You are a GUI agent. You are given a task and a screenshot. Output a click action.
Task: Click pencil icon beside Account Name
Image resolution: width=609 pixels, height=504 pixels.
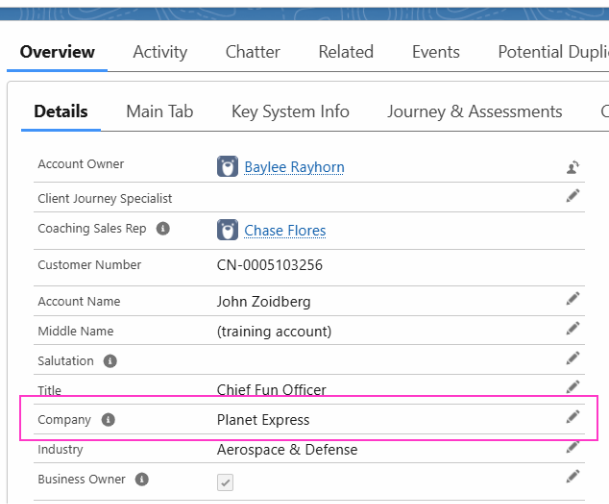(x=573, y=298)
